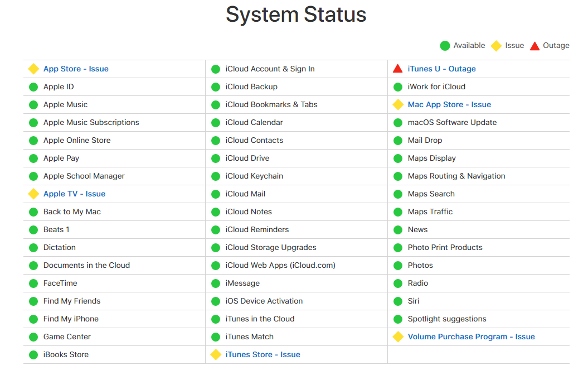Click the System Status heading
Screen dimensions: 588x370
(296, 15)
